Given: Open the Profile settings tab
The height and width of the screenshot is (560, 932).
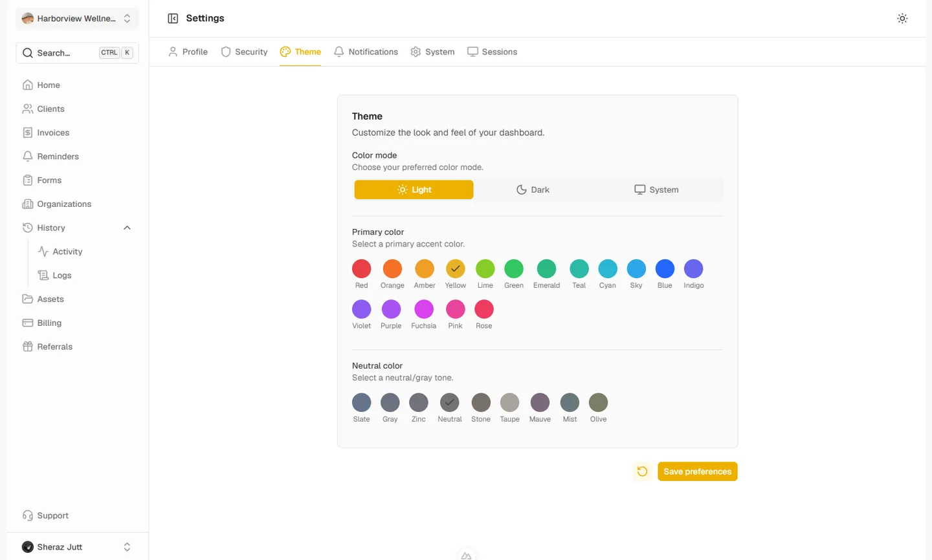Looking at the screenshot, I should [x=188, y=52].
